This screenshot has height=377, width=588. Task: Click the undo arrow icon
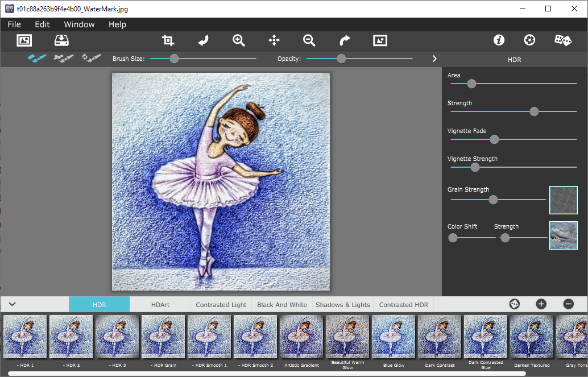tap(203, 40)
